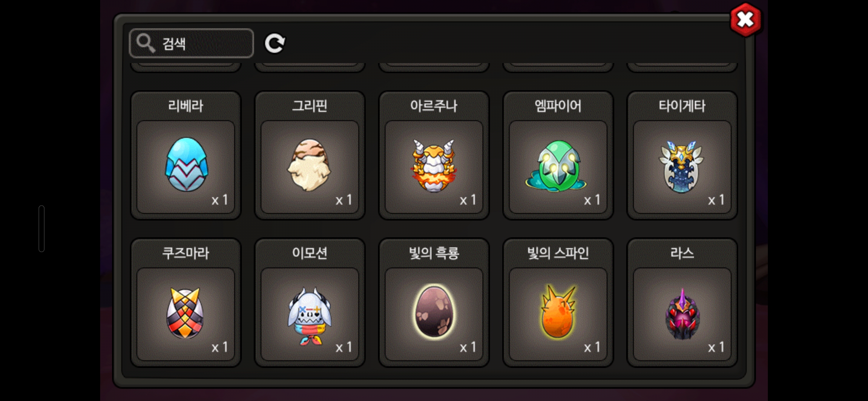Click the x1 count on 이모션 egg
This screenshot has height=401, width=868.
[x=344, y=347]
